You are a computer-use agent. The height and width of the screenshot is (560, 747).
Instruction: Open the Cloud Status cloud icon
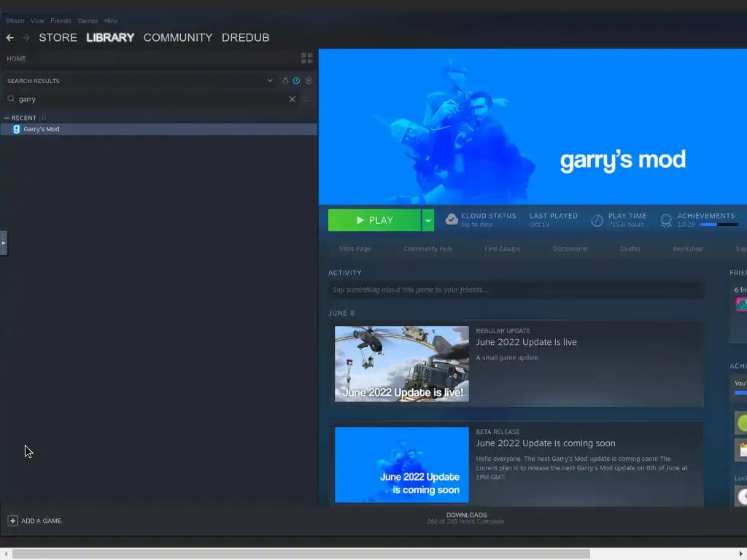(451, 219)
